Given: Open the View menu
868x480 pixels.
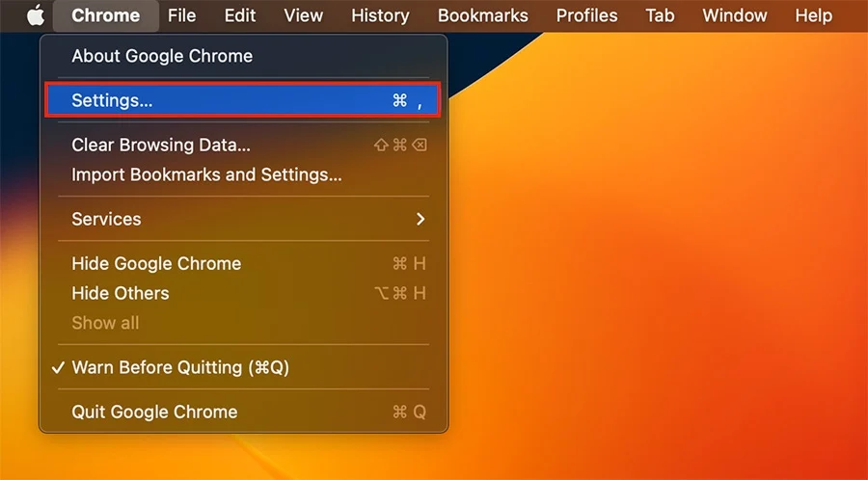Looking at the screenshot, I should click(x=304, y=15).
